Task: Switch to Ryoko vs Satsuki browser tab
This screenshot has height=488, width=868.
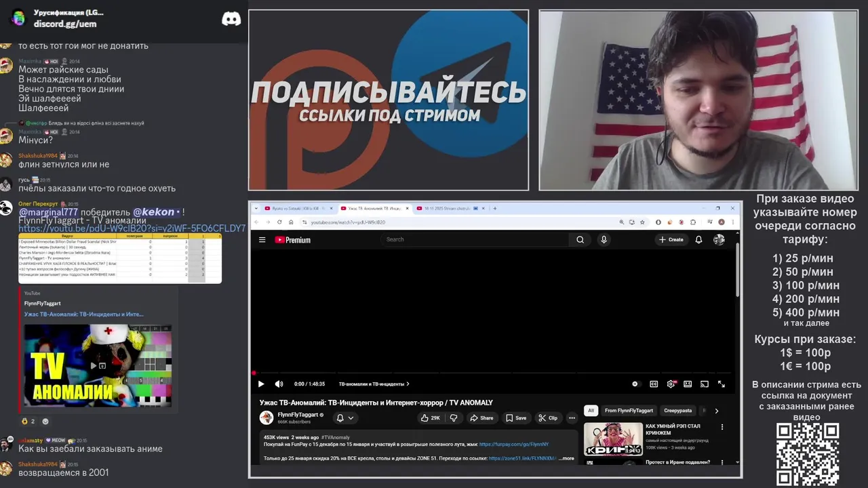Action: (299, 208)
